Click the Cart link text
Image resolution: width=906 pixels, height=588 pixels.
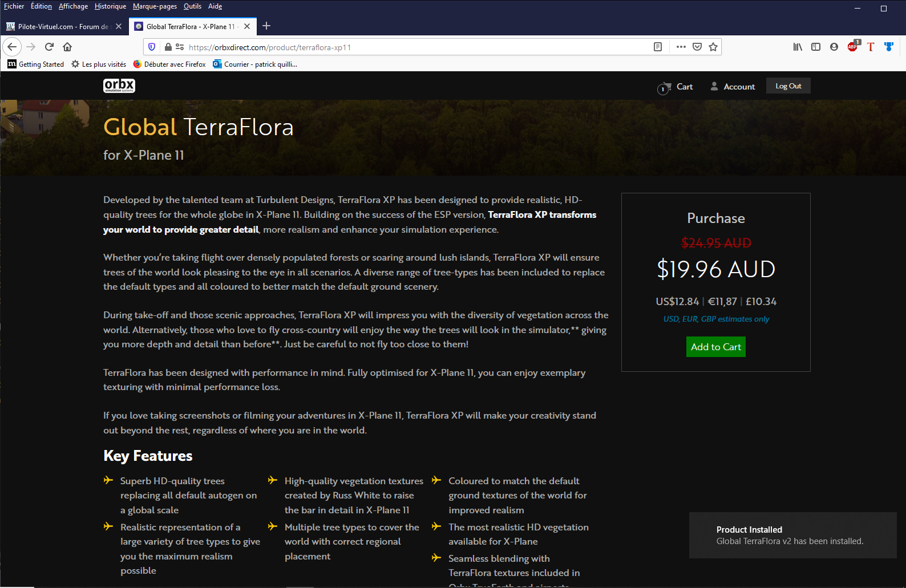tap(685, 87)
